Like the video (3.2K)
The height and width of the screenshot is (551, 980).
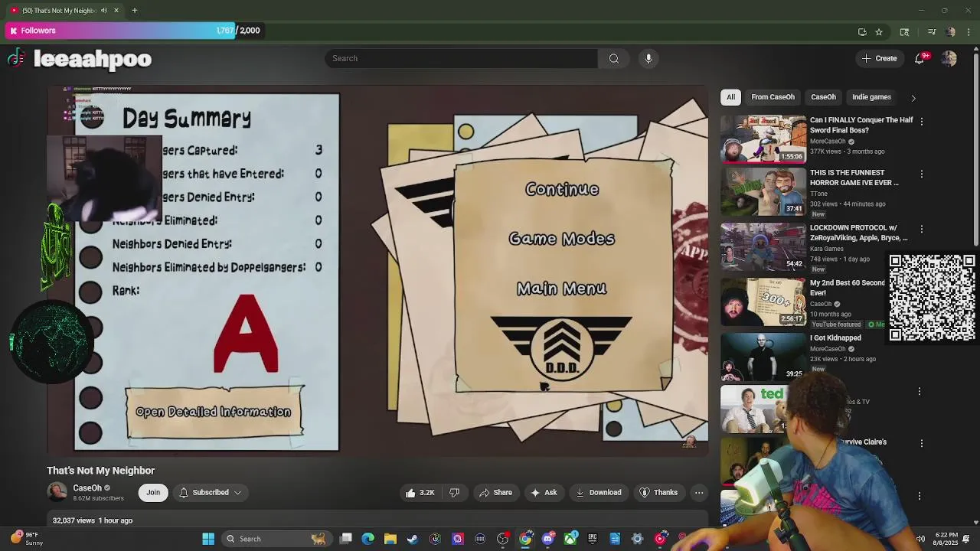[420, 493]
